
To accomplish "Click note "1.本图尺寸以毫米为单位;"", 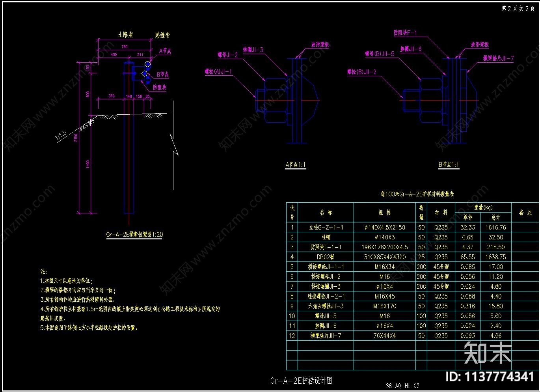I will [66, 282].
